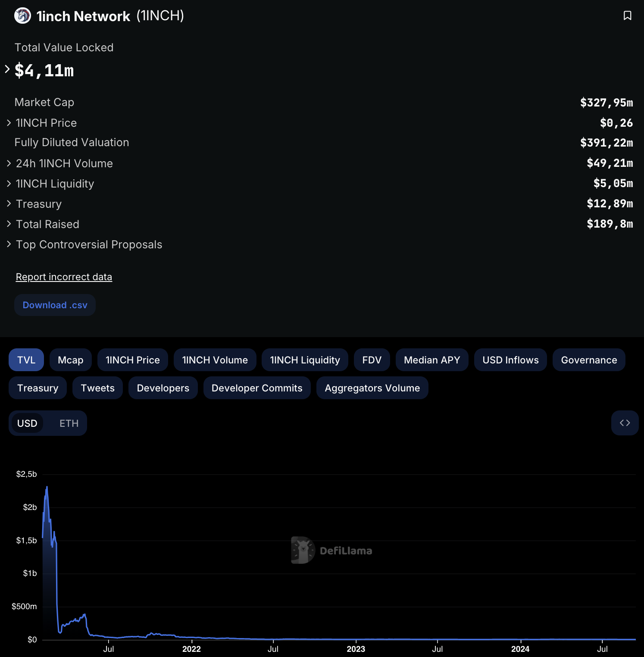The height and width of the screenshot is (657, 644).
Task: Click the 1inch Network logo icon
Action: (22, 16)
